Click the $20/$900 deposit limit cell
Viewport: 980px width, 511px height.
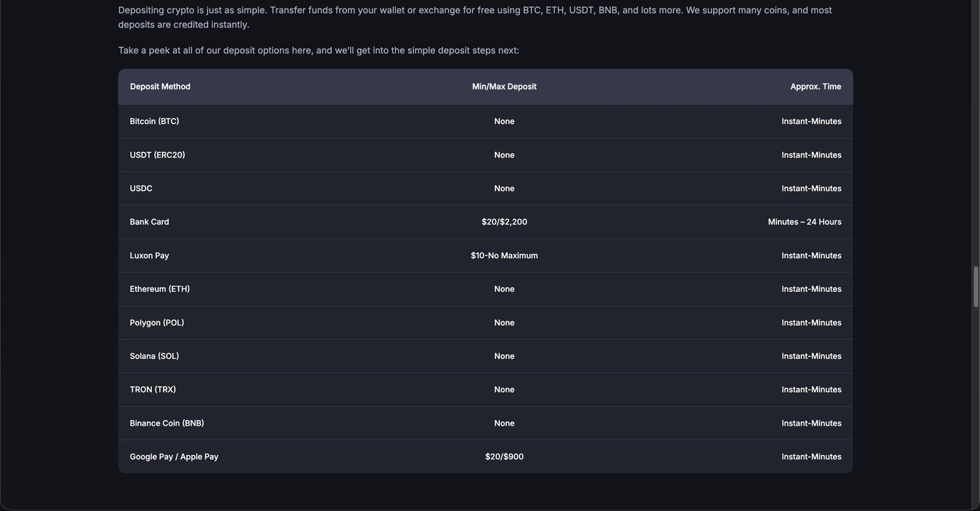pos(504,457)
